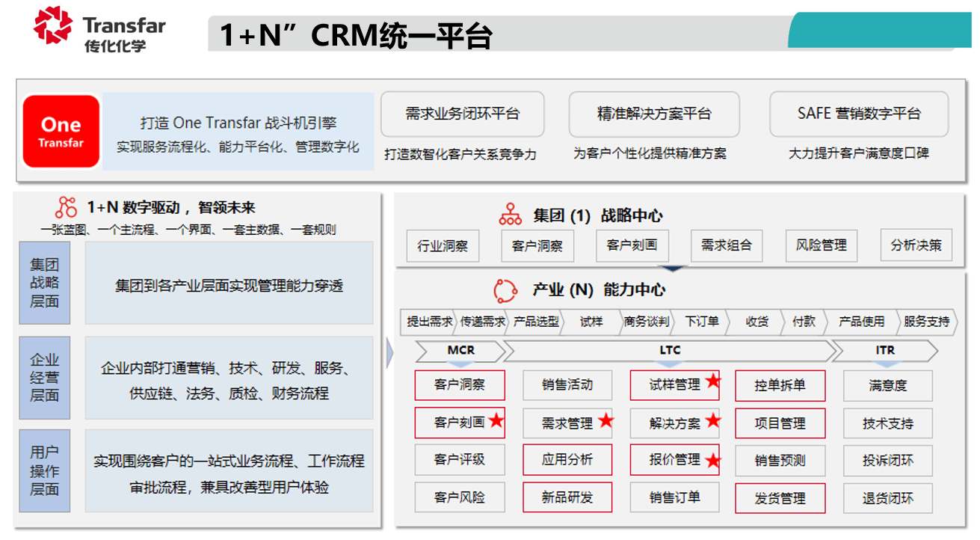Click the caption 为客户个性化提供精准方案
980x540 pixels.
650,154
